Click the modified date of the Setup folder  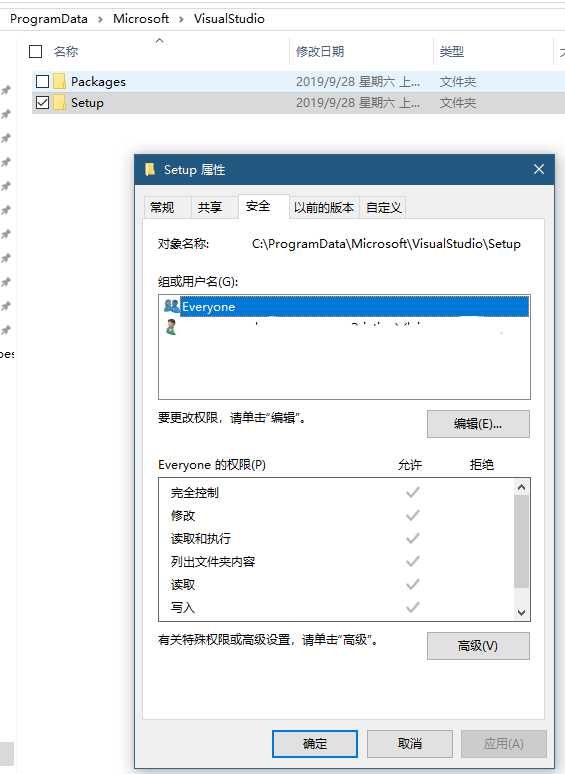pos(358,103)
